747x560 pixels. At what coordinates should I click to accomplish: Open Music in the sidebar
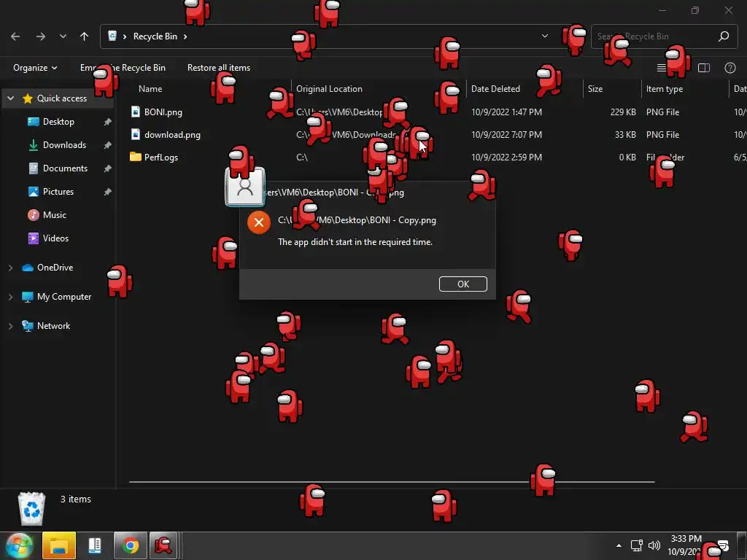pyautogui.click(x=54, y=215)
